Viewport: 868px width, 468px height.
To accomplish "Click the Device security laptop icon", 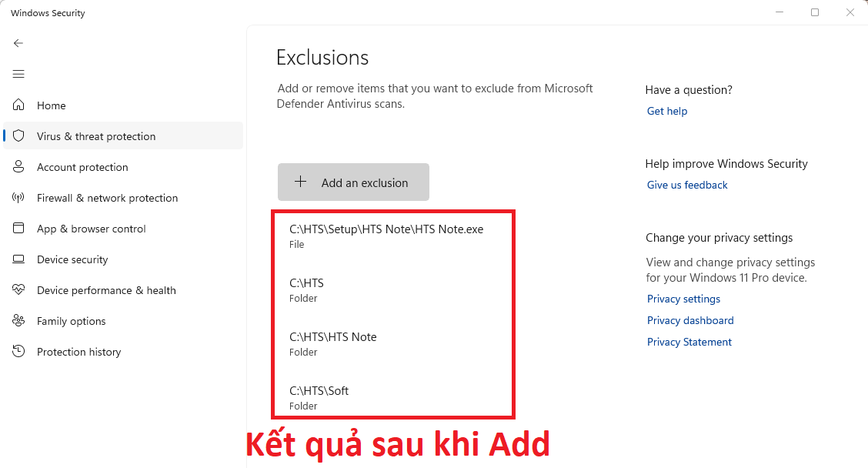I will click(18, 259).
